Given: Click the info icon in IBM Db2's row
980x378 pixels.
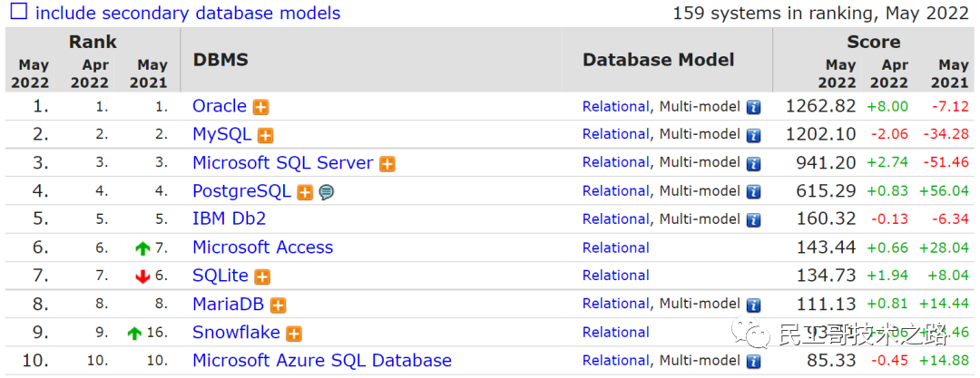Looking at the screenshot, I should click(753, 219).
